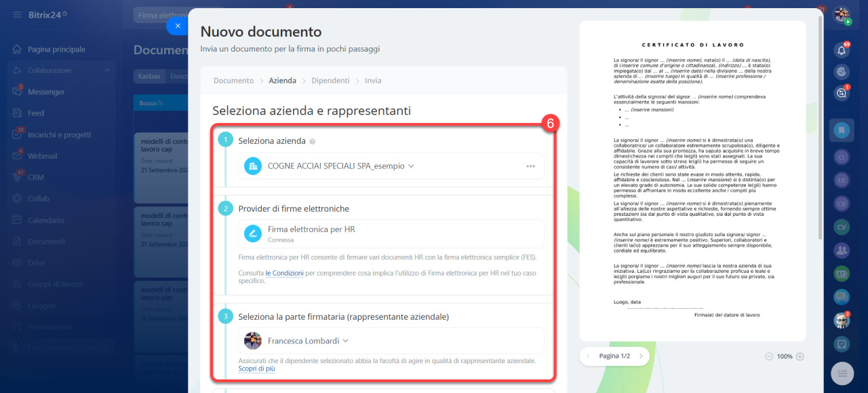
Task: Click the user profile avatar at top right
Action: coord(842,14)
